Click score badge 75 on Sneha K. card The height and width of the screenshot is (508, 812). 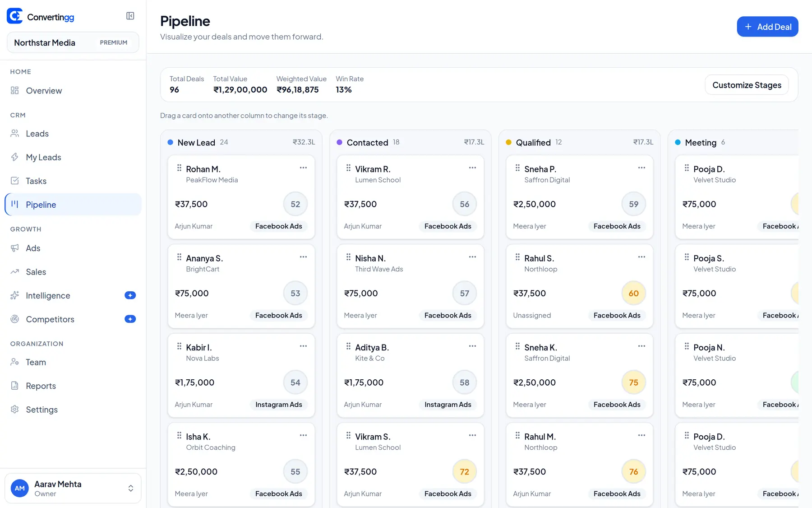633,382
